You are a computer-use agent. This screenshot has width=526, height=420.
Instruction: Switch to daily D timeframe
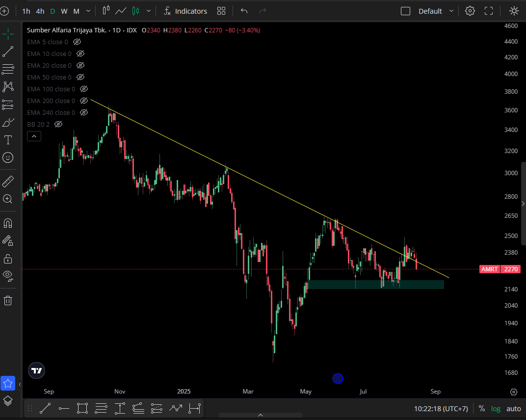pos(53,11)
